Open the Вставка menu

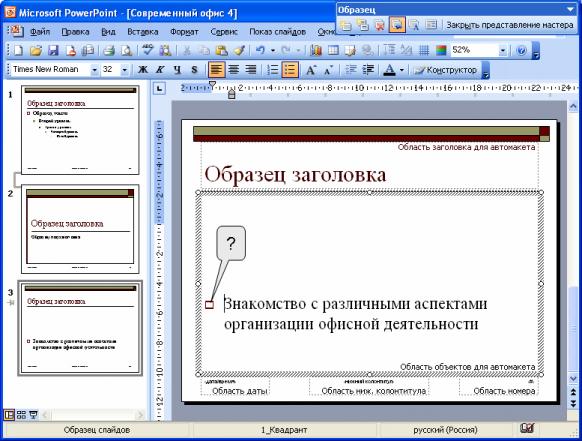click(143, 32)
